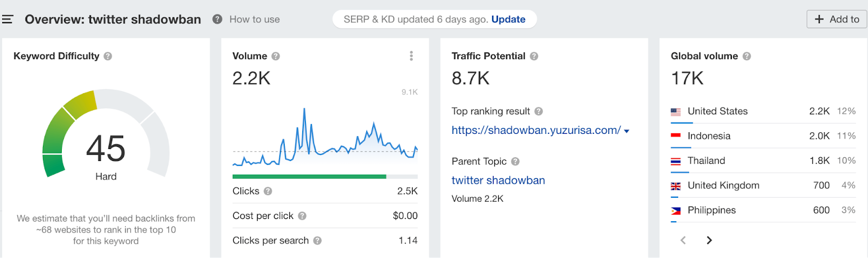The height and width of the screenshot is (258, 868).
Task: Click the volume trend line chart
Action: [x=325, y=137]
